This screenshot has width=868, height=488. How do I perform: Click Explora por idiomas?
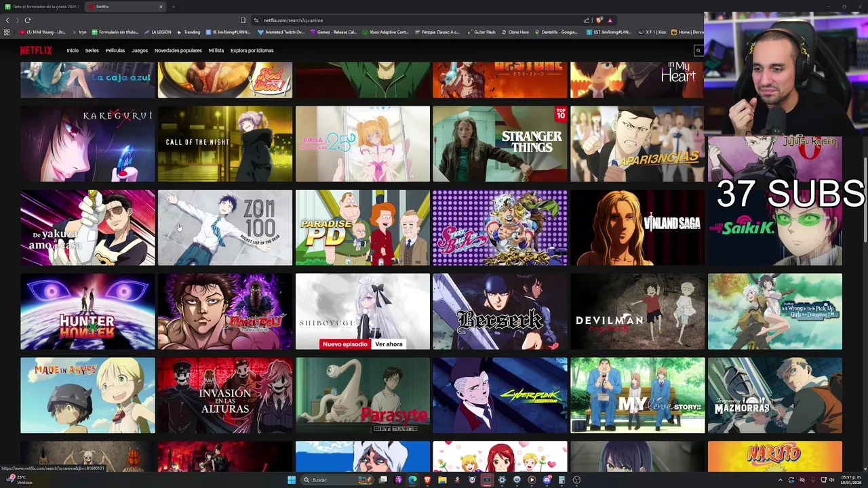(252, 50)
